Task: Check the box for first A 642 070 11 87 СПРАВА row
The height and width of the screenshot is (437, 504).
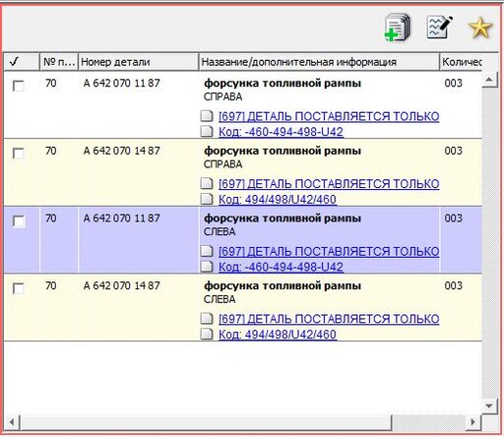Action: coord(19,86)
